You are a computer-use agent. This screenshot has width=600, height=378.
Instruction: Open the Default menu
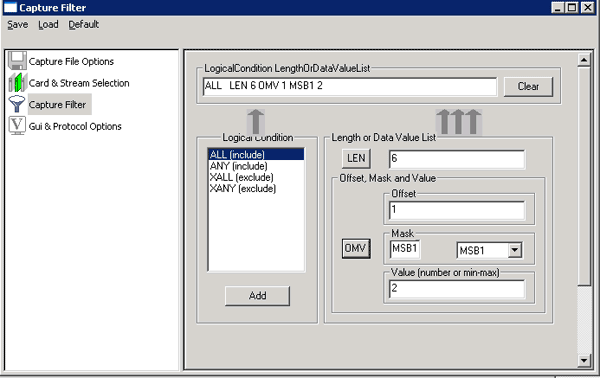point(83,24)
